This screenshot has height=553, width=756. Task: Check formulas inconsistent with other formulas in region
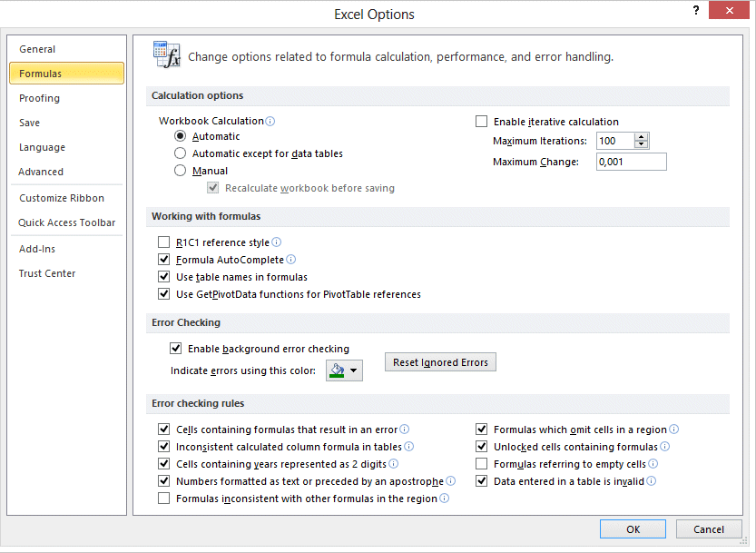pyautogui.click(x=164, y=499)
